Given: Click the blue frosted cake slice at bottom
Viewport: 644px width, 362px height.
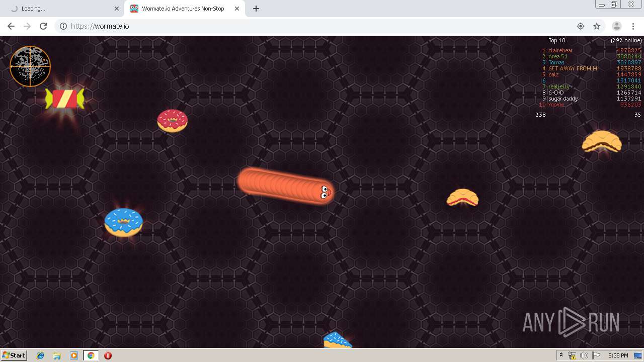Looking at the screenshot, I should pos(338,340).
